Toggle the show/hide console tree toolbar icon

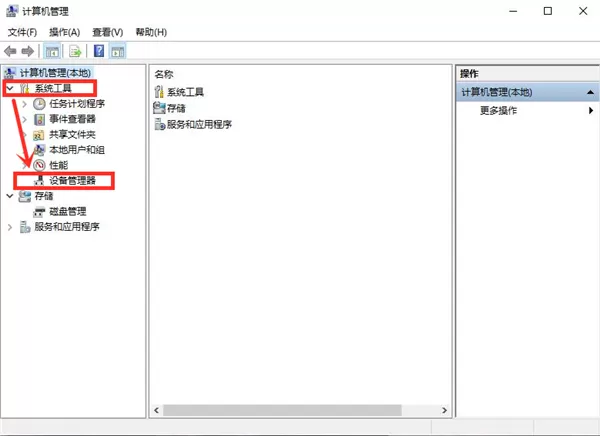click(52, 51)
